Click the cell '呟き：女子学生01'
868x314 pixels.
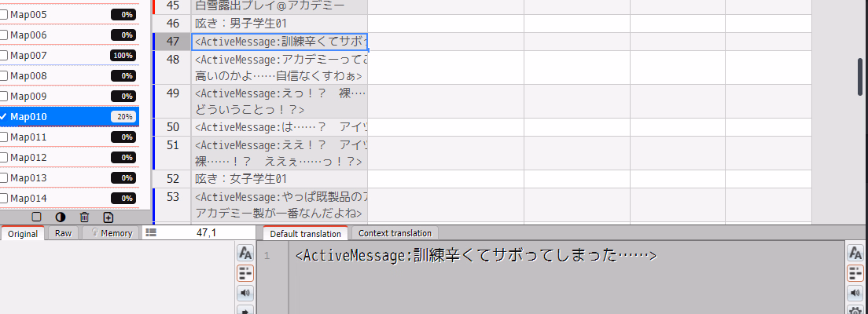(x=280, y=179)
